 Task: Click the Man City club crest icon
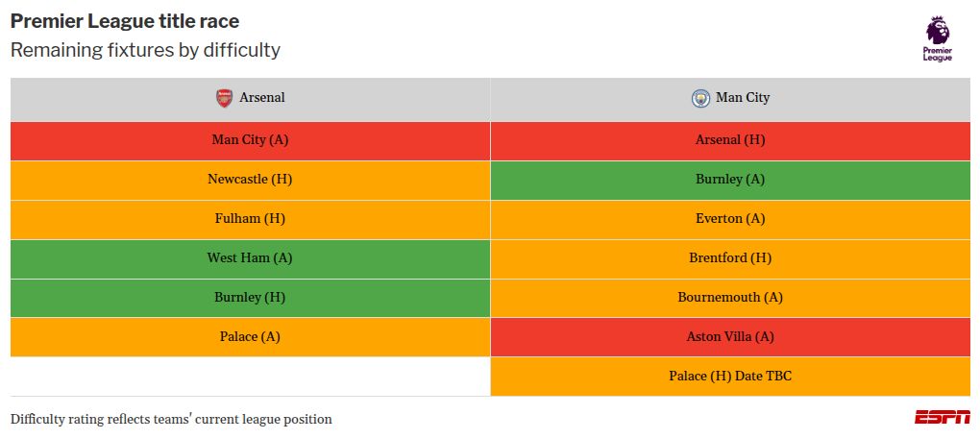click(700, 98)
